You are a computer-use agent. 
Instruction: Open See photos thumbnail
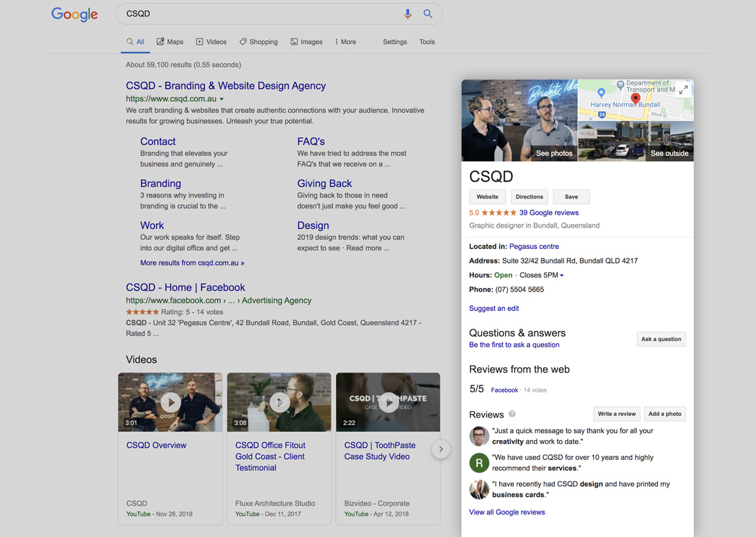520,120
